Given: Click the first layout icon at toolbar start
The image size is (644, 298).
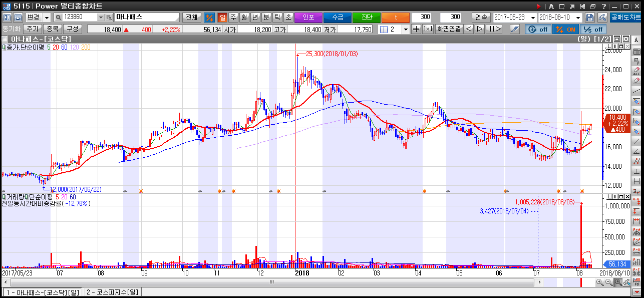Looking at the screenshot, I should 7,17.
